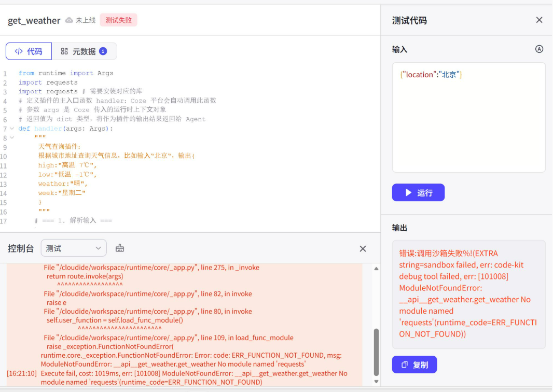The width and height of the screenshot is (553, 392).
Task: Click the console vertical scrollbar thumb
Action: tap(376, 352)
